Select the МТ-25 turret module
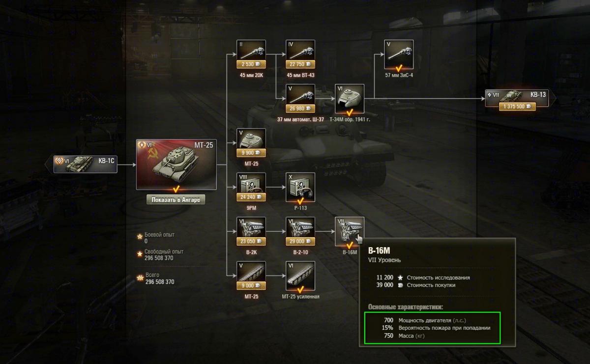This screenshot has width=590, height=364. point(251,143)
